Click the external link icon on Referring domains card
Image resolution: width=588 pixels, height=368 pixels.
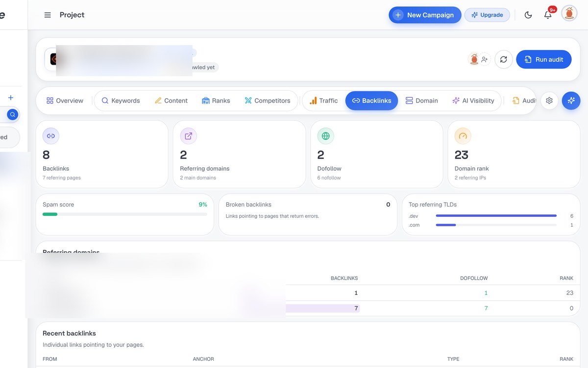pos(188,136)
